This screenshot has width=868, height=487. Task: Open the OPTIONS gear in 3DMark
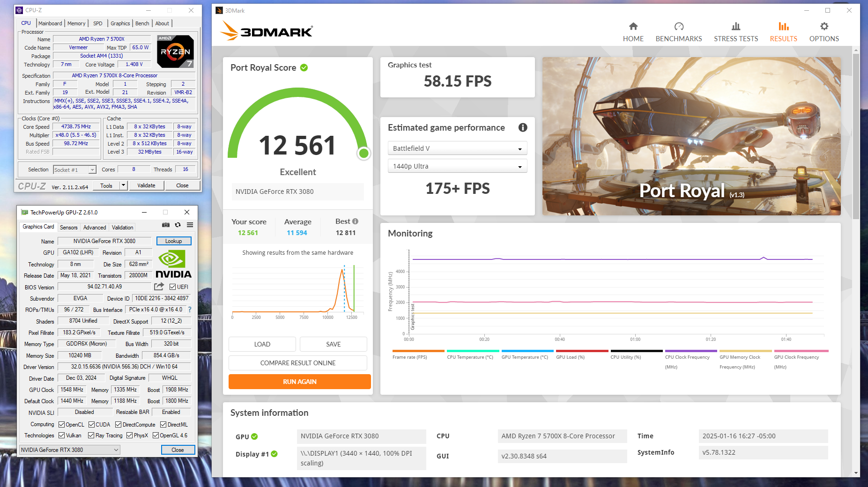(x=824, y=27)
